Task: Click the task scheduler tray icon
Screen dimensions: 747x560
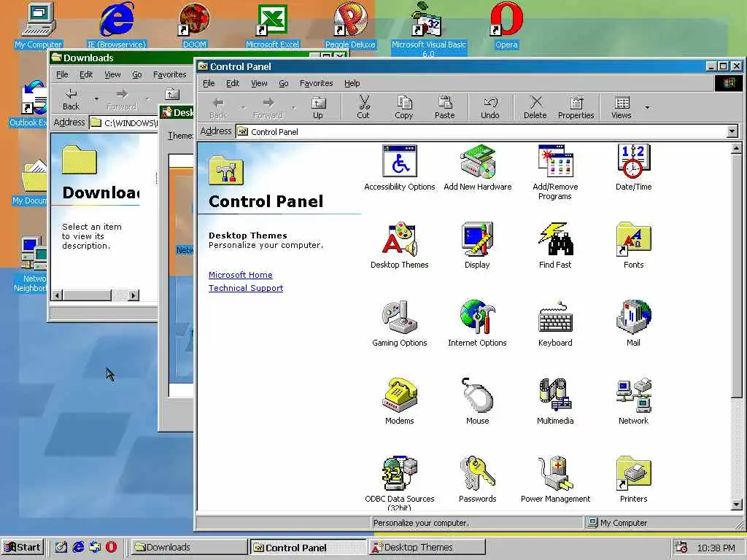Action: coord(681,548)
